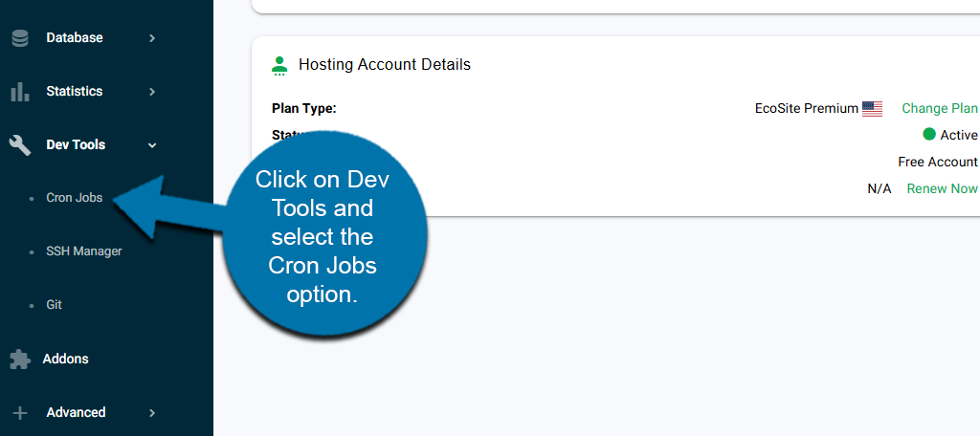Click the Change Plan link
This screenshot has height=436, width=980.
(939, 108)
